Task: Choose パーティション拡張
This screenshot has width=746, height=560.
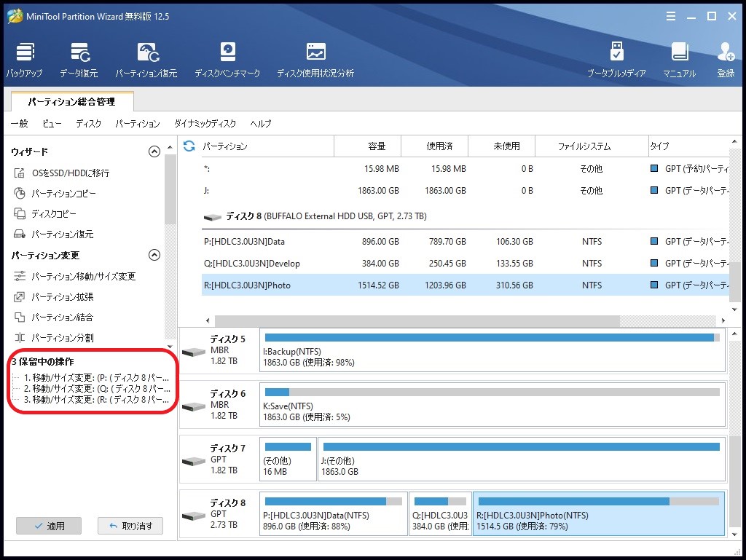Action: [x=53, y=297]
